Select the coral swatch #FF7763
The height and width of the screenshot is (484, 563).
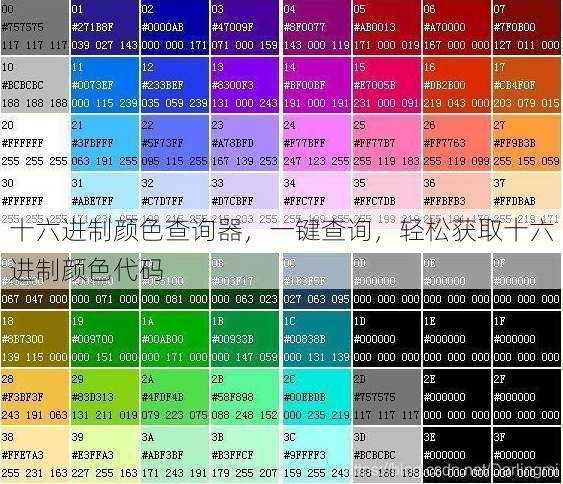pyautogui.click(x=456, y=143)
